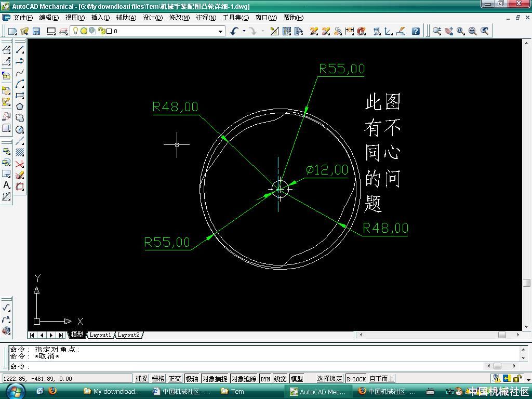This screenshot has width=532, height=399.
Task: Select the Revision Cloud tool
Action: (20, 118)
